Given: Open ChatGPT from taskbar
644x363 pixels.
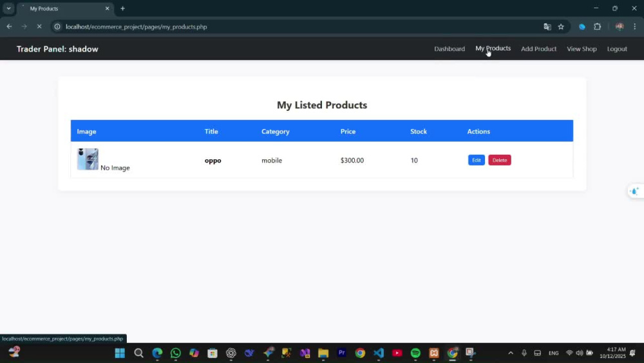Looking at the screenshot, I should pyautogui.click(x=231, y=353).
